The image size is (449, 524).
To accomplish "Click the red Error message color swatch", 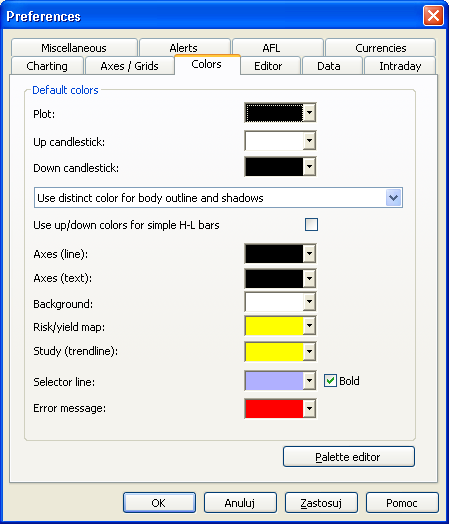I will (274, 408).
